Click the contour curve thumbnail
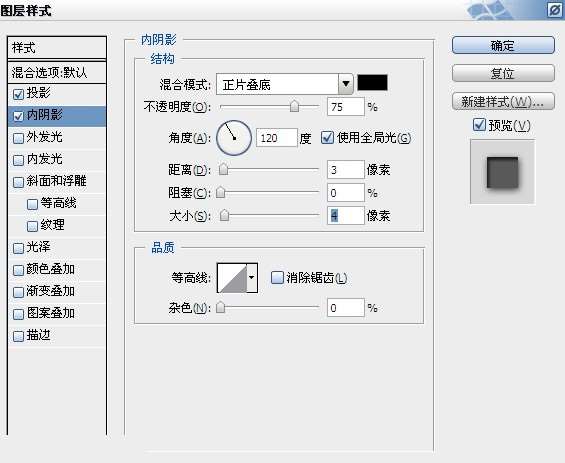Image resolution: width=565 pixels, height=463 pixels. (232, 278)
